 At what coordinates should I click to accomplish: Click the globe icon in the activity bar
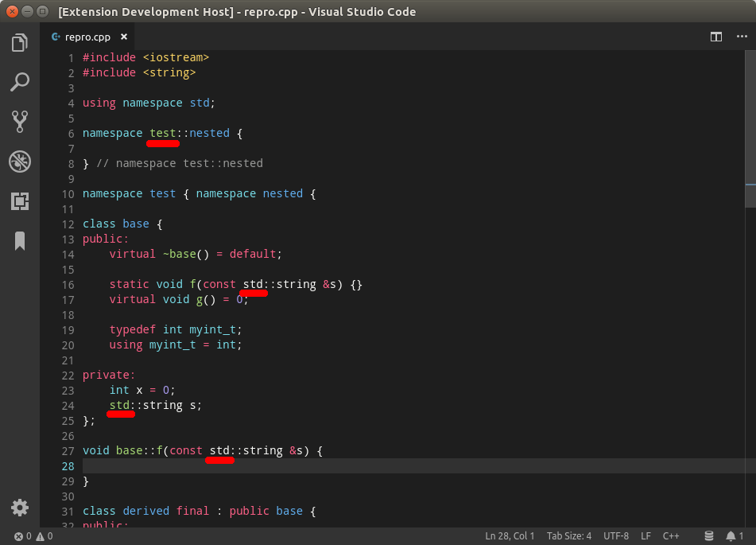20,162
